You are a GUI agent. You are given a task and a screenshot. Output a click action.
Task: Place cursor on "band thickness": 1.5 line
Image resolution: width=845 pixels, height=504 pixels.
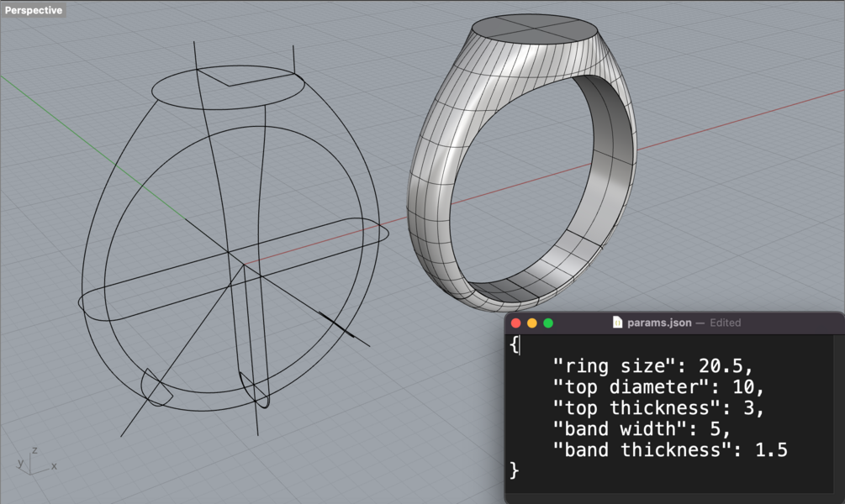[670, 450]
